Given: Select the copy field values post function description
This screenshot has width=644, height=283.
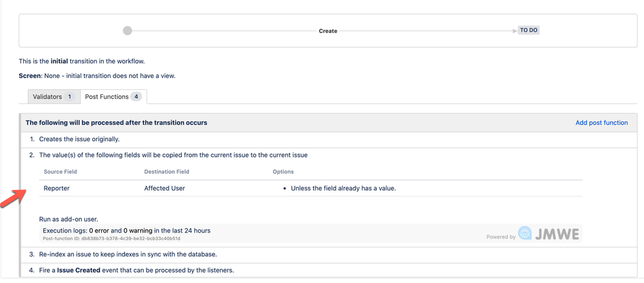Looking at the screenshot, I should [174, 155].
